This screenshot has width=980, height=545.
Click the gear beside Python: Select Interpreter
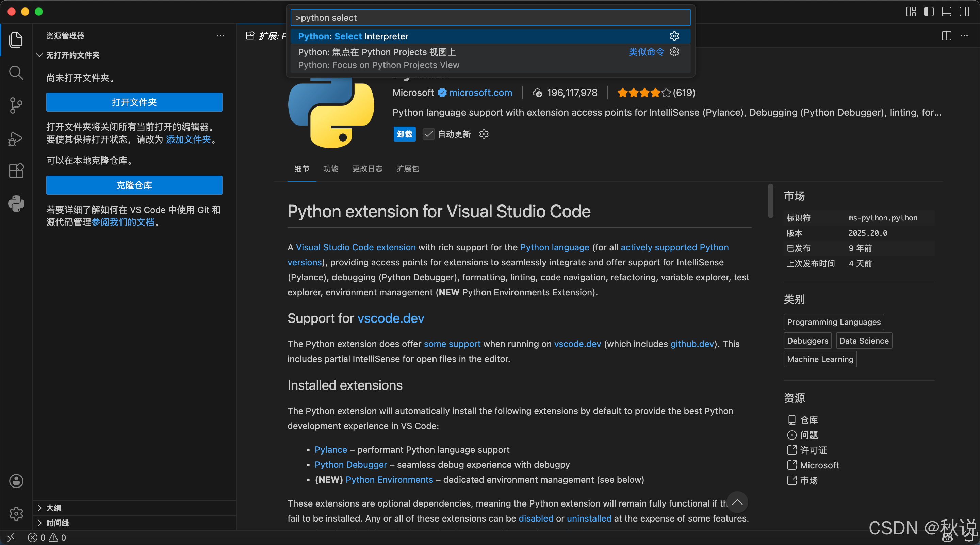tap(674, 36)
